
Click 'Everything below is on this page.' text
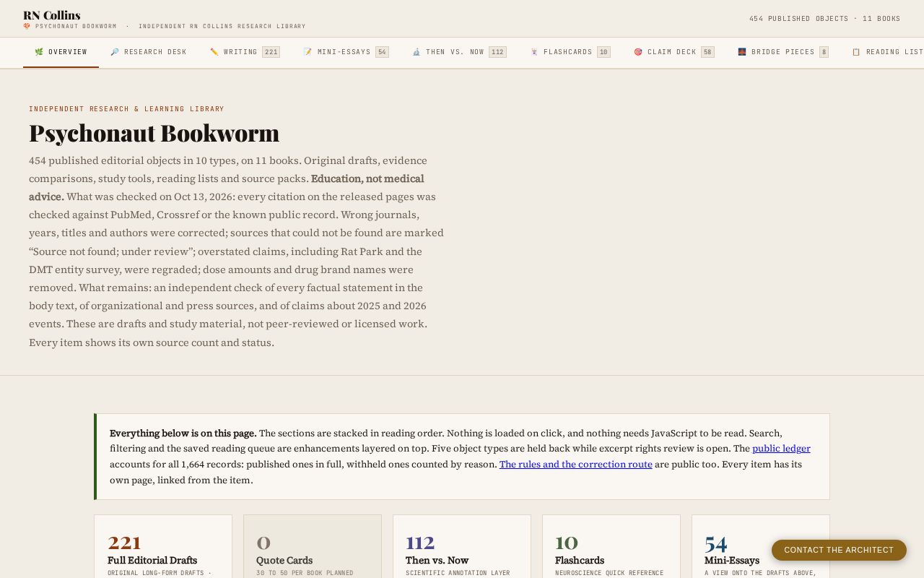coord(183,433)
